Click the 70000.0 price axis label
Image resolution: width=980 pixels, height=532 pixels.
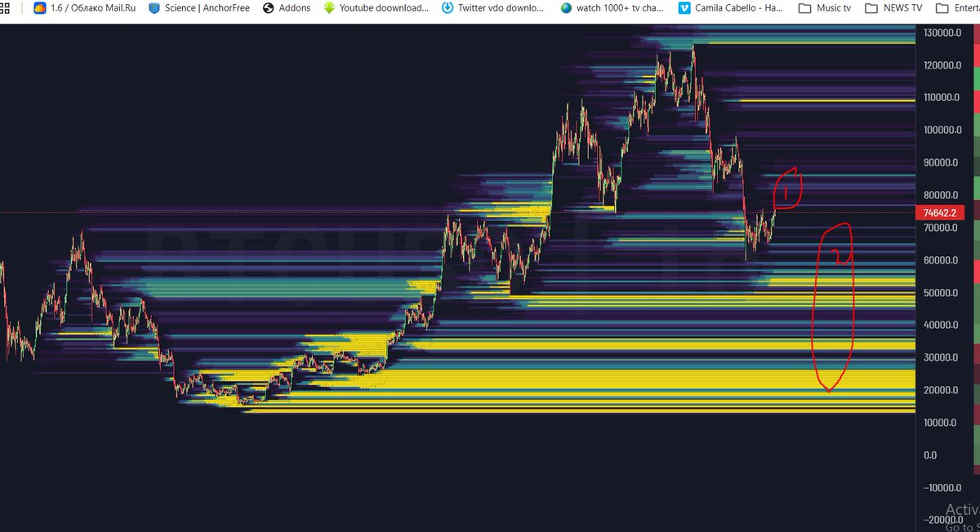tap(942, 228)
